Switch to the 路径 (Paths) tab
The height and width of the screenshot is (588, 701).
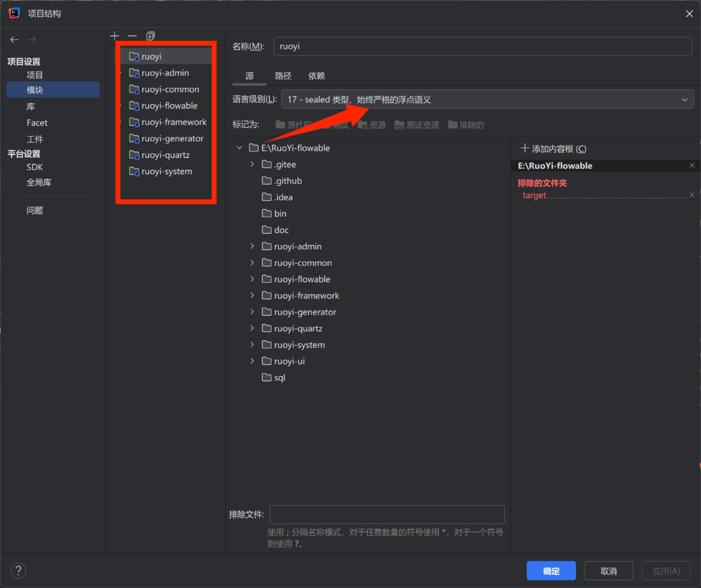283,76
